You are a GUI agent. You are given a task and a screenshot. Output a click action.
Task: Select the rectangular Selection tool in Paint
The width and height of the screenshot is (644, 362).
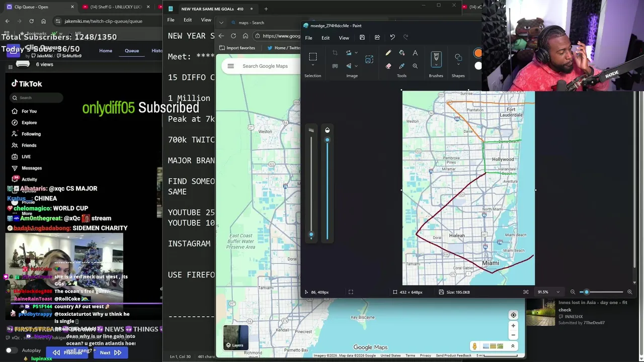(313, 56)
